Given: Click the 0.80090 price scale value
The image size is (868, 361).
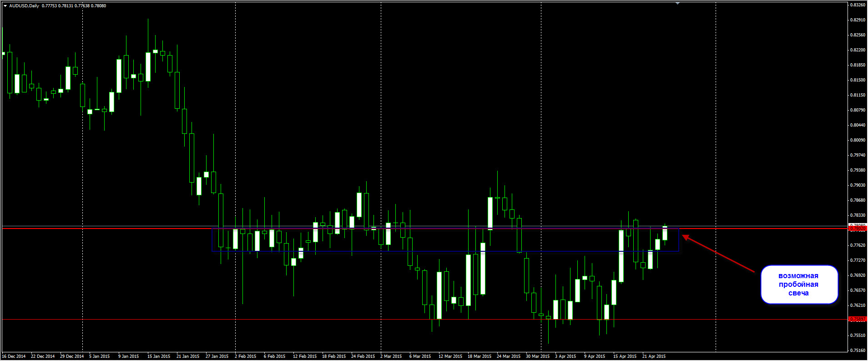Looking at the screenshot, I should [858, 140].
